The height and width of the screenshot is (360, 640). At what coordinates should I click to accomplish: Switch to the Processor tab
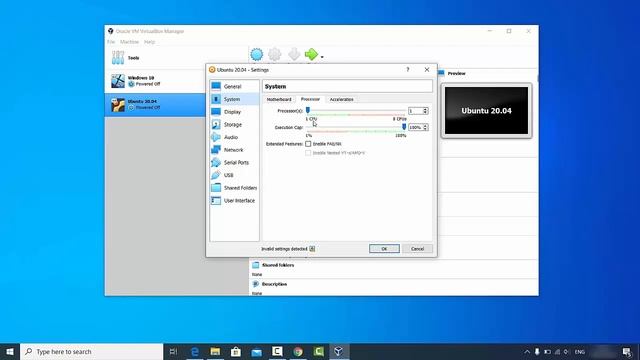click(x=310, y=99)
